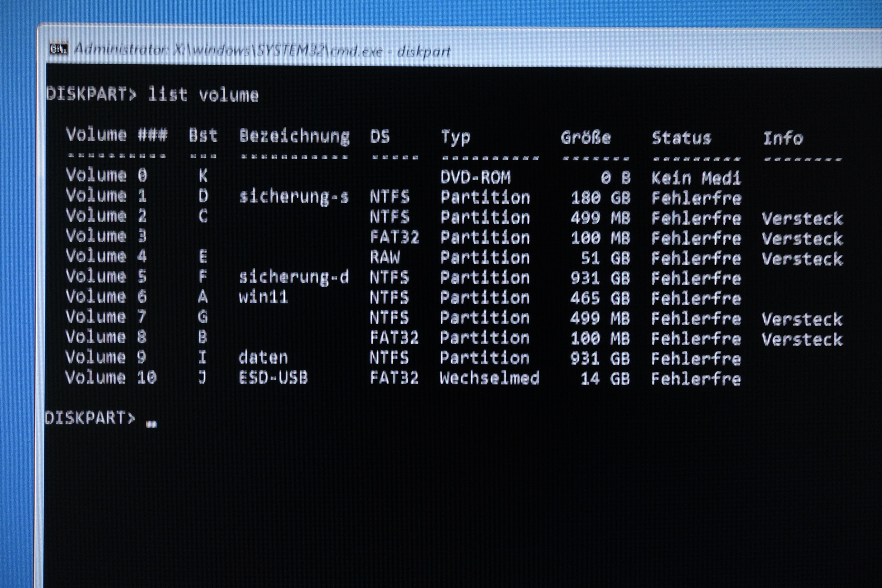Click the 'daten' volume label

click(x=263, y=358)
